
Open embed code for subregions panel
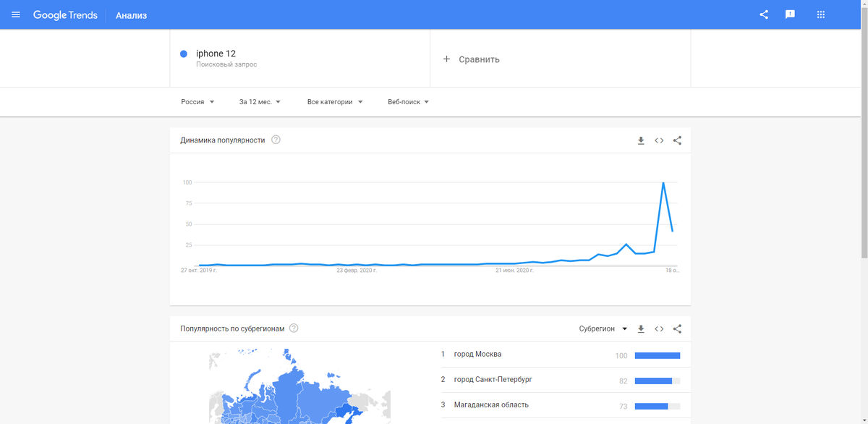(x=659, y=328)
